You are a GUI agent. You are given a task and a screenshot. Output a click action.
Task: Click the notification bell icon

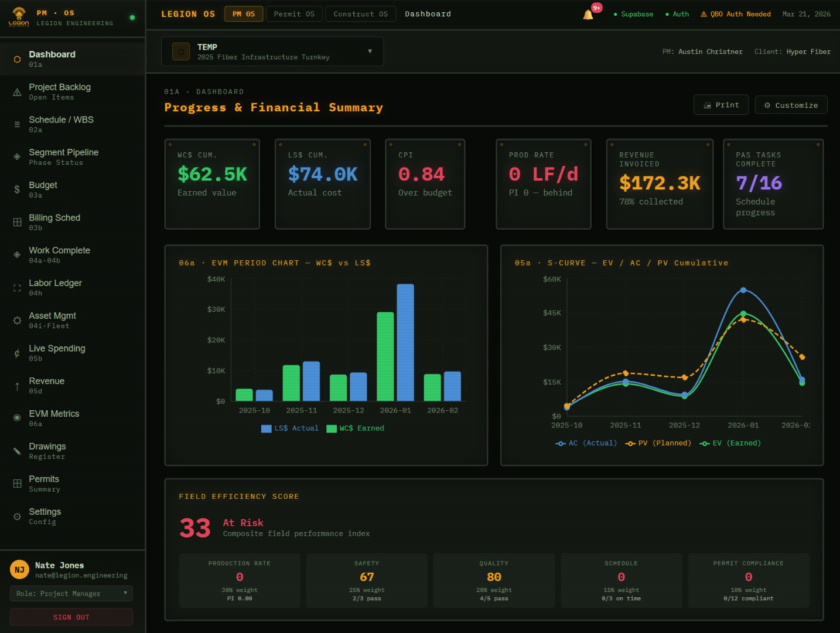[x=588, y=15]
